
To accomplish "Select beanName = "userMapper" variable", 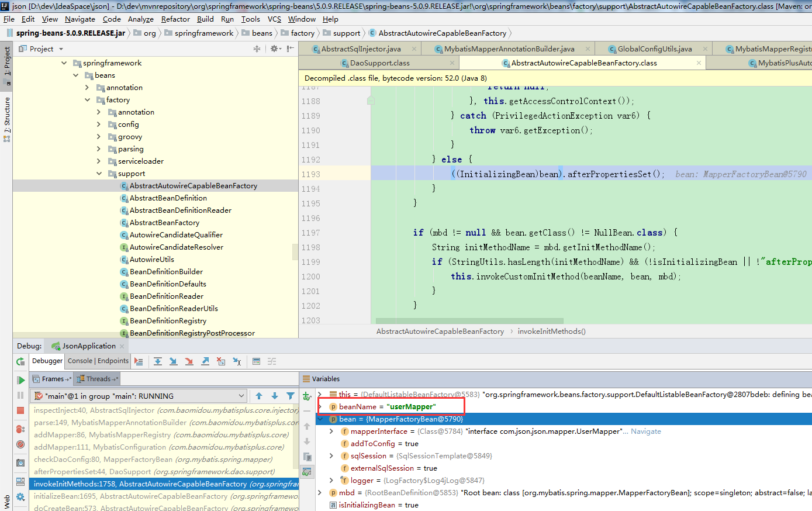I will [x=388, y=406].
